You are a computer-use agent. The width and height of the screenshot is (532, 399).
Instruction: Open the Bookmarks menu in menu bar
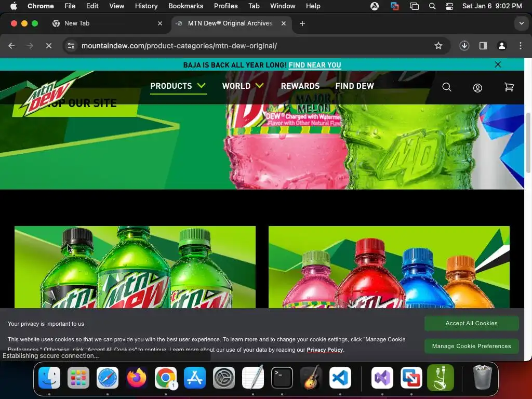click(x=185, y=6)
